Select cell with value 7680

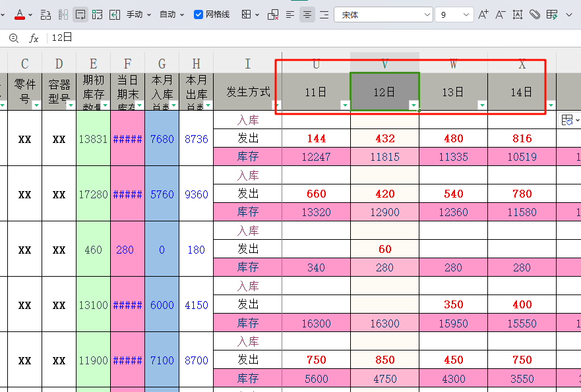coord(162,138)
